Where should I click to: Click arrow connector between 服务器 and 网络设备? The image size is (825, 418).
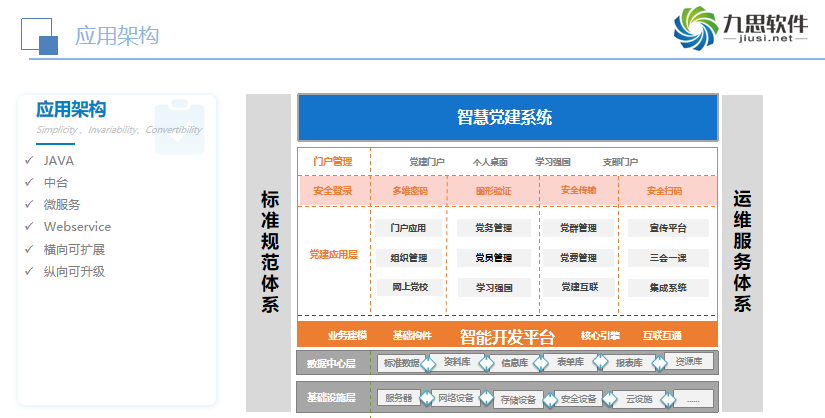click(x=427, y=398)
